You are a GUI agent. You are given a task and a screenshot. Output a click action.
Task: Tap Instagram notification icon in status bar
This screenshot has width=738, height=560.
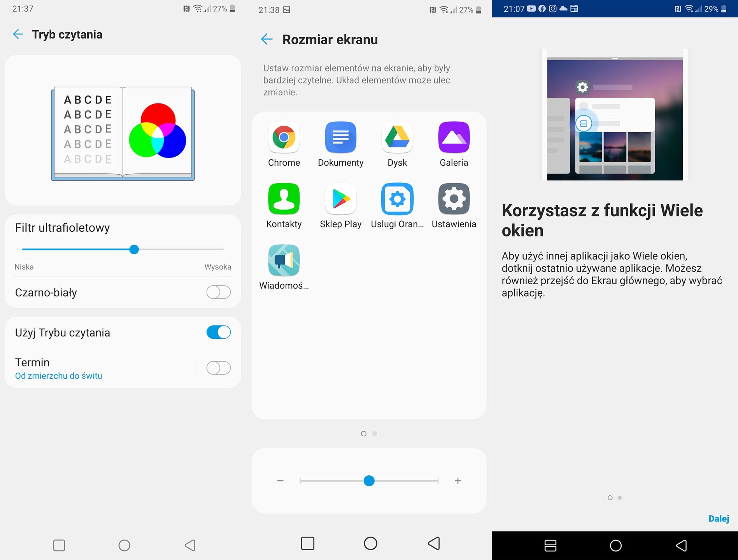tap(552, 9)
